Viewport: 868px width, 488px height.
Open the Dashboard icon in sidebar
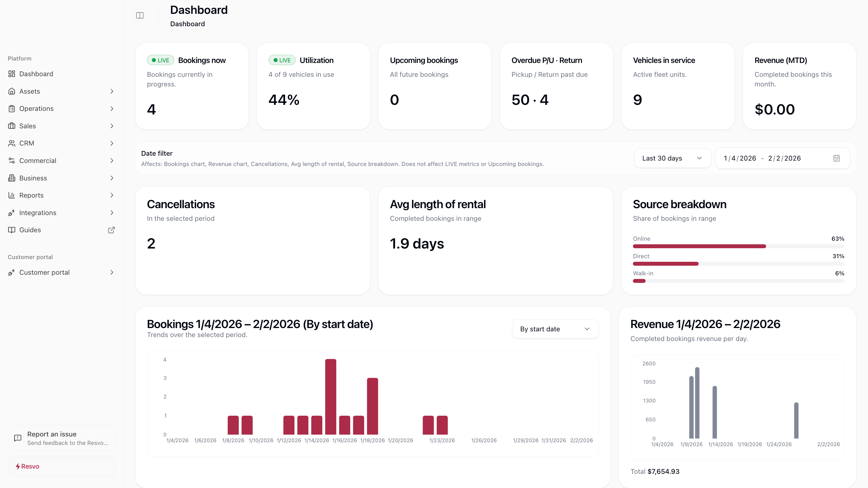12,74
